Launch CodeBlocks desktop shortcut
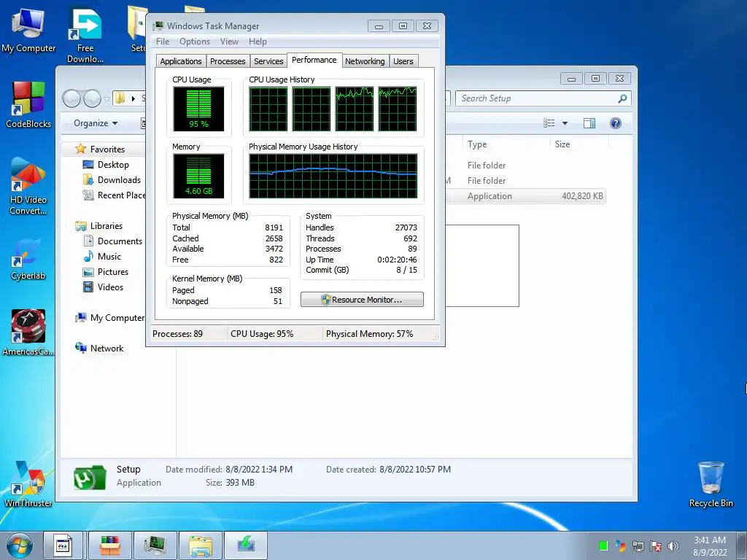The image size is (747, 560). coord(28,105)
